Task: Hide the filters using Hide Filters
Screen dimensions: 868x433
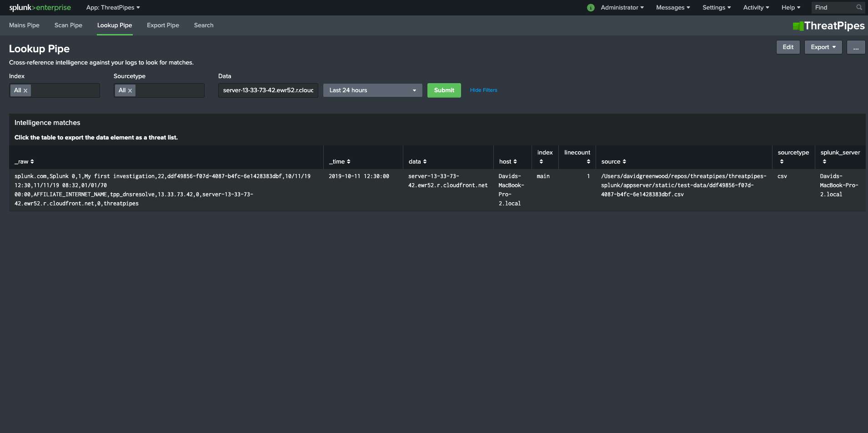Action: point(483,90)
